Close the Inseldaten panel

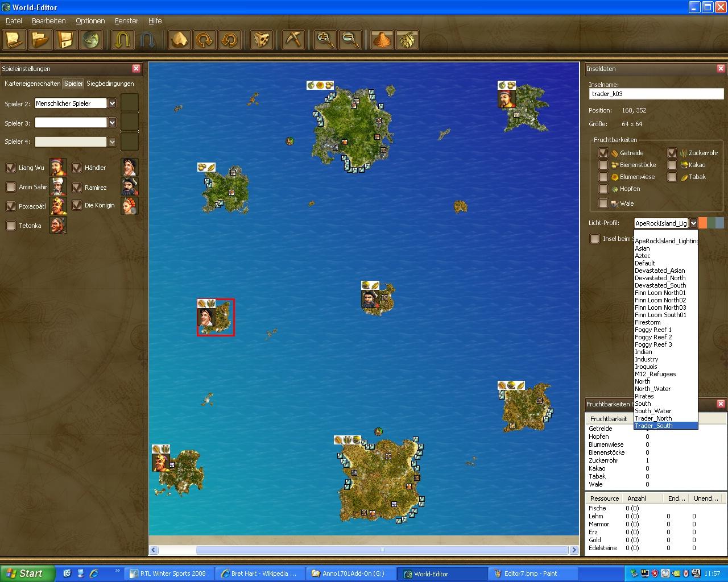(x=721, y=68)
